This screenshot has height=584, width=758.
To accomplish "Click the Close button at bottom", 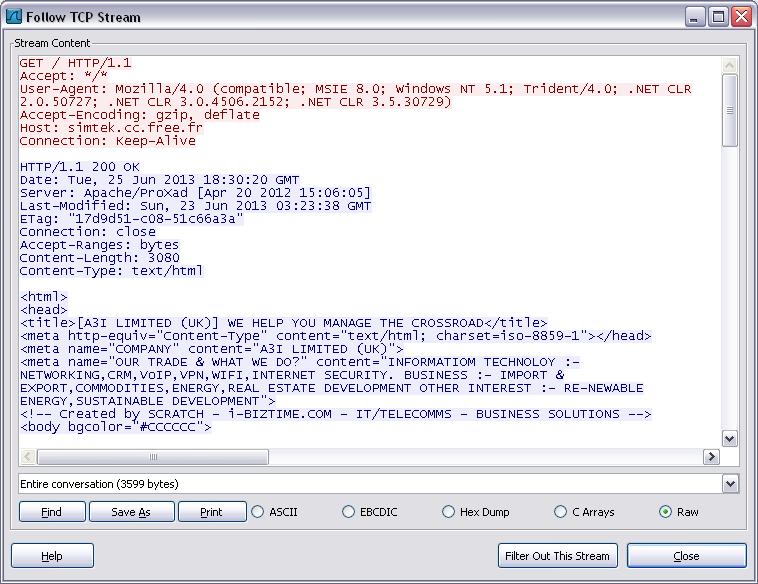I will [x=686, y=555].
